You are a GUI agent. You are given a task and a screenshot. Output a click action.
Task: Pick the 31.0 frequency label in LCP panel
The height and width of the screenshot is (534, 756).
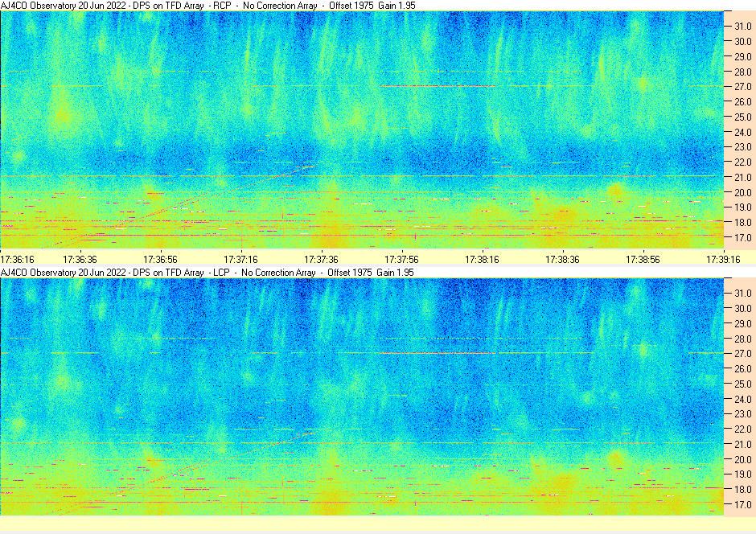point(743,294)
